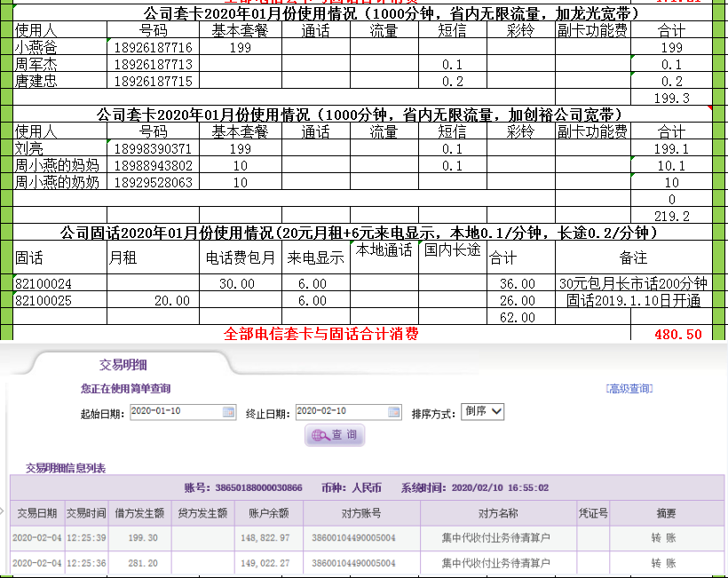Click the 交易日期 column header
This screenshot has height=578, width=728.
(x=36, y=513)
